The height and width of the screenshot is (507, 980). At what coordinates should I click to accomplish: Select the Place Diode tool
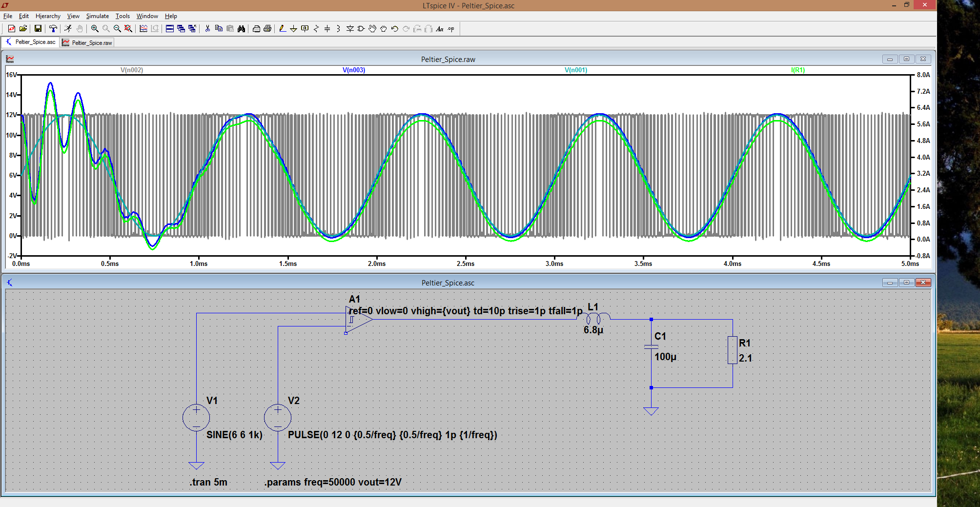click(350, 29)
